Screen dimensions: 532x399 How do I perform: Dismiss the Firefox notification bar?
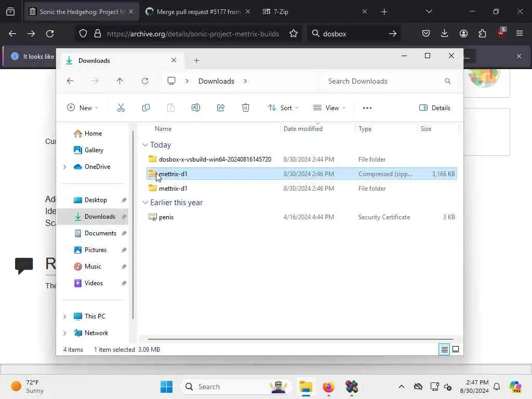click(x=519, y=56)
